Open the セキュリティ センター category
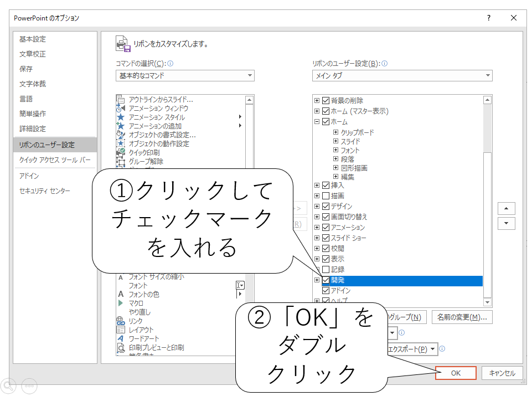Viewport: 532px width, 396px height. tap(45, 191)
